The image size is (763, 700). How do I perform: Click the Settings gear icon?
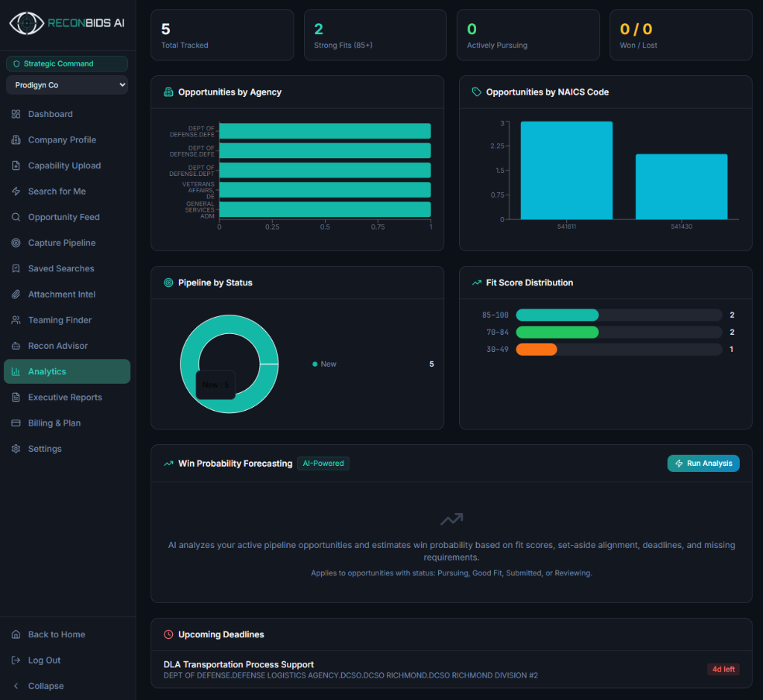tap(16, 449)
